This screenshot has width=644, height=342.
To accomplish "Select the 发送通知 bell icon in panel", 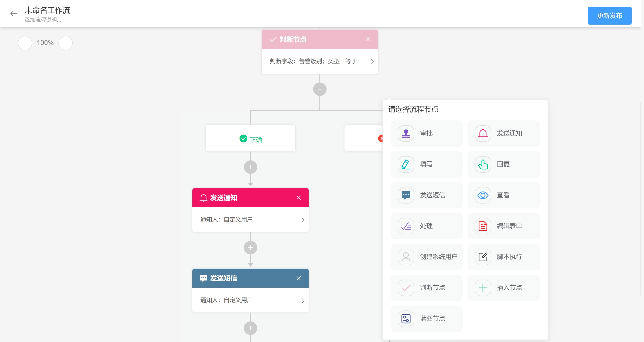I will click(483, 134).
